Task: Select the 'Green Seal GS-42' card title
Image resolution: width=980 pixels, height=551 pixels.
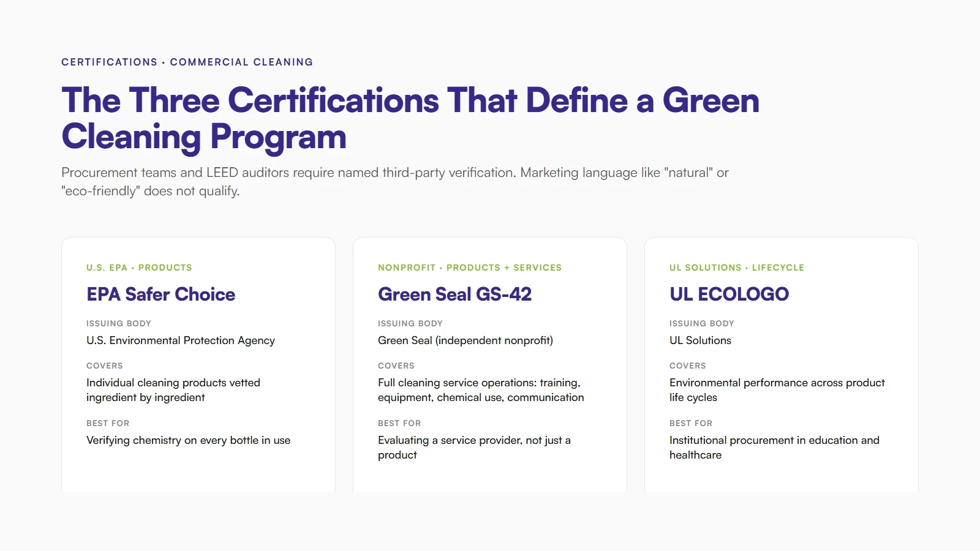Action: (454, 294)
